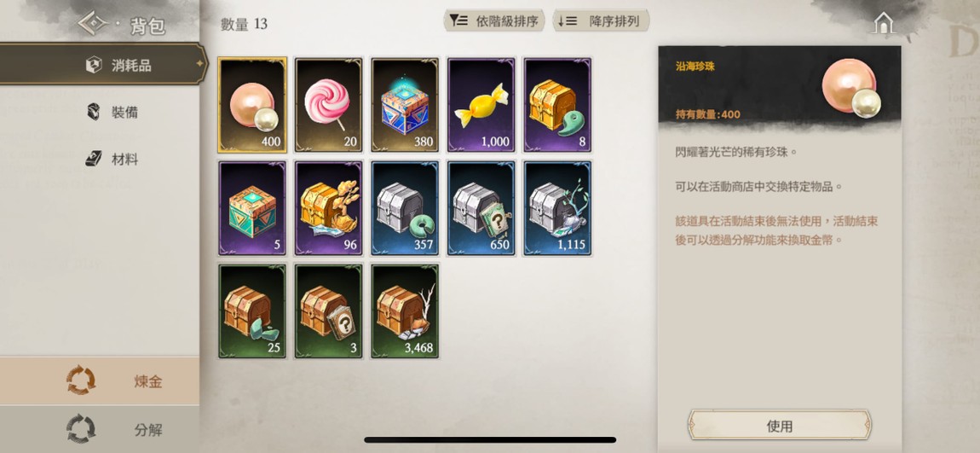Select the wooden chest card item 3
The image size is (980, 453).
[x=329, y=311]
